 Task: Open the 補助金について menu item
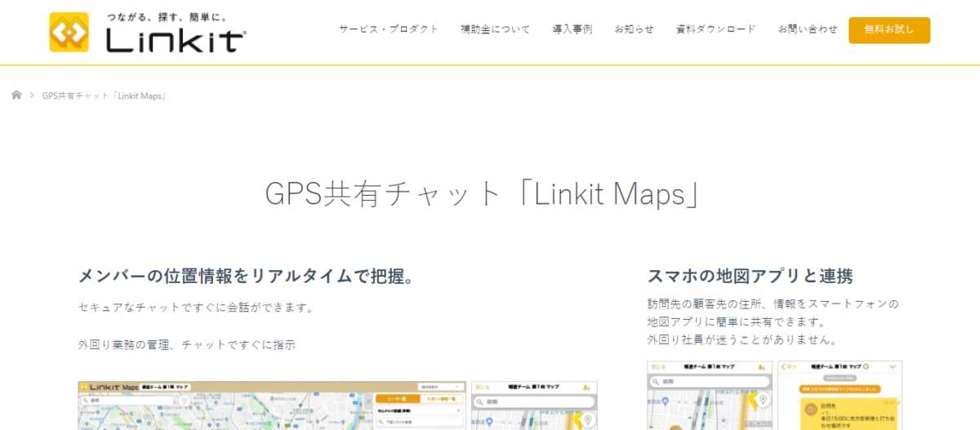(495, 29)
